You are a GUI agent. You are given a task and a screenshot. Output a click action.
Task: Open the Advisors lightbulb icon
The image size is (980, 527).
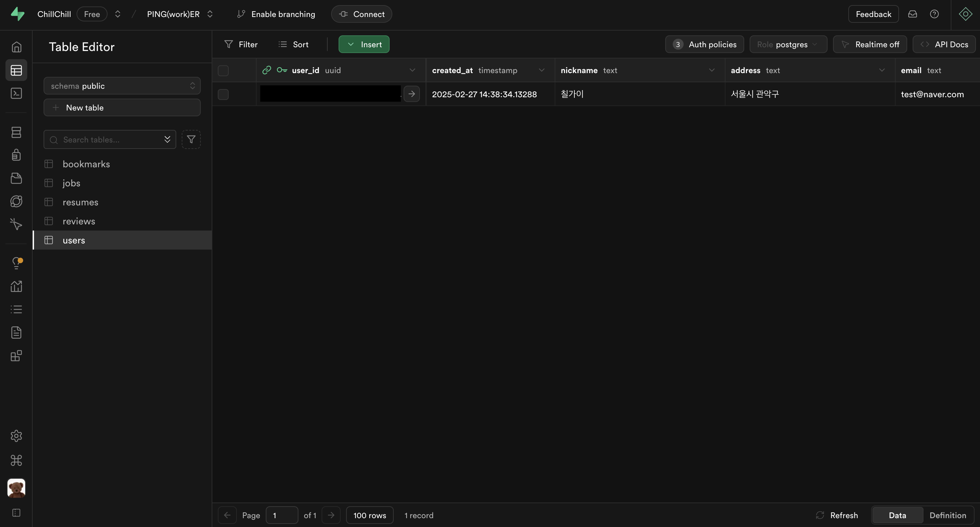click(16, 263)
